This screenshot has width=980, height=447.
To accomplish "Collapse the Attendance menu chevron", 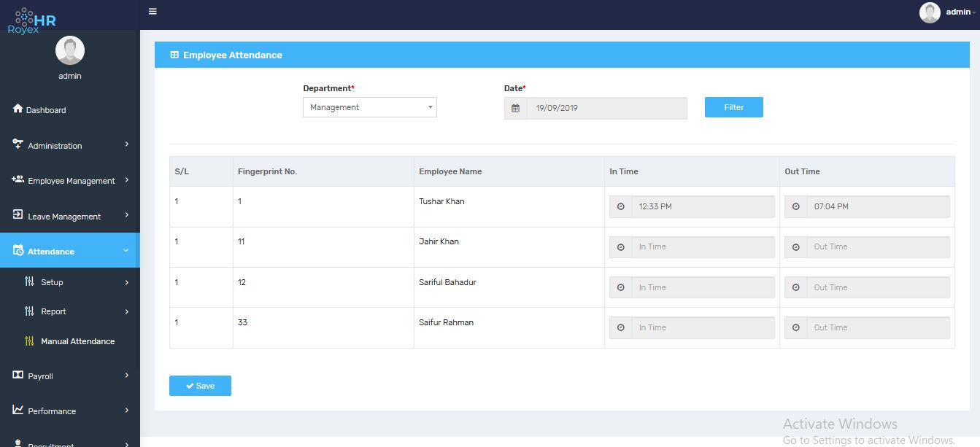I will (126, 251).
